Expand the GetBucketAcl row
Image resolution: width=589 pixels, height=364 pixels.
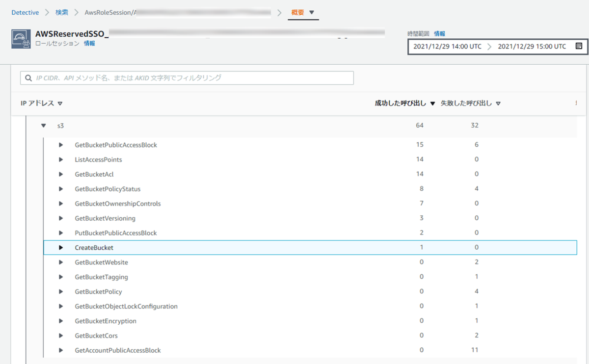61,174
